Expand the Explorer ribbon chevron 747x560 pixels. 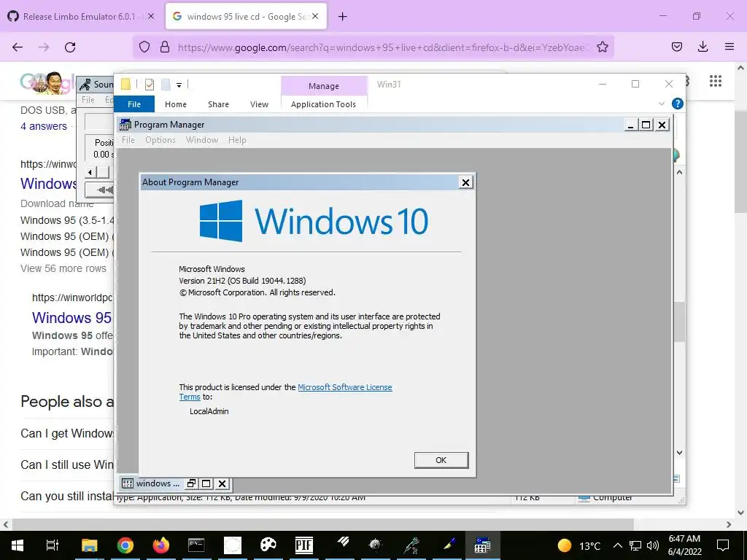661,104
